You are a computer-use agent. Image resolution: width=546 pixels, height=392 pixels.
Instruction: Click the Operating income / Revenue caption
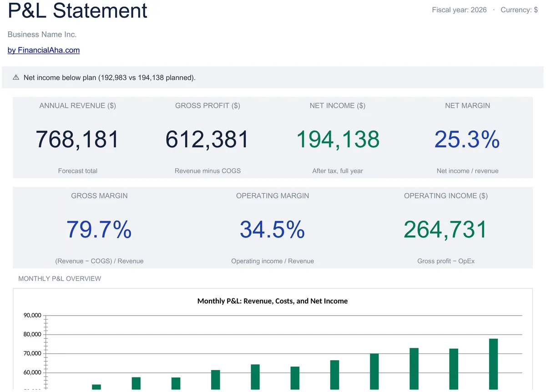273,261
